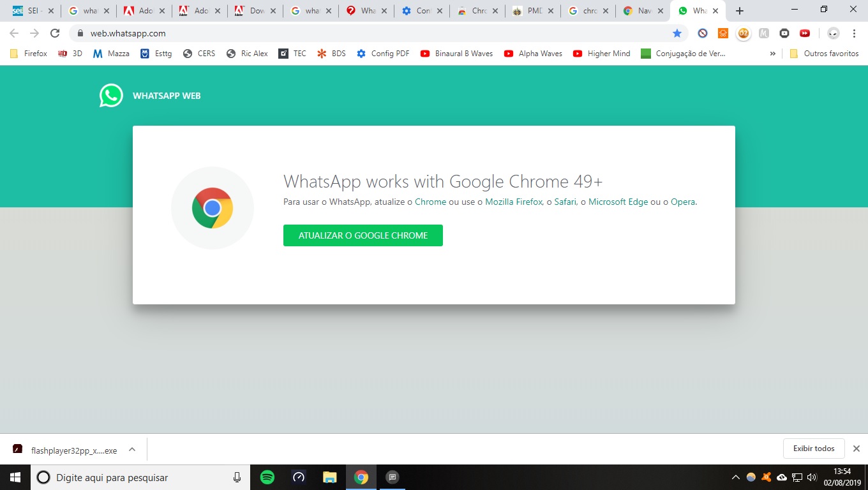Reload the current page

coord(55,33)
